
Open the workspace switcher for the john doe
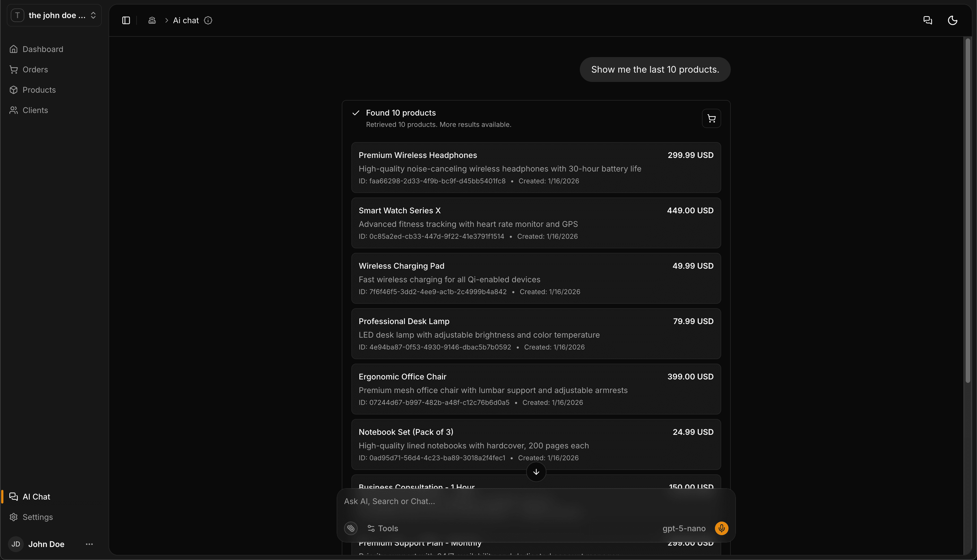[53, 15]
